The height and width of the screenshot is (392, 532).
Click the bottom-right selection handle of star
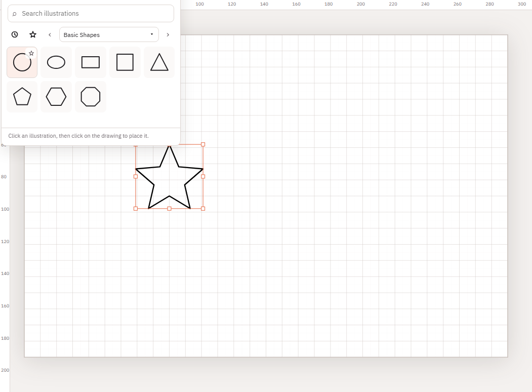tap(203, 209)
